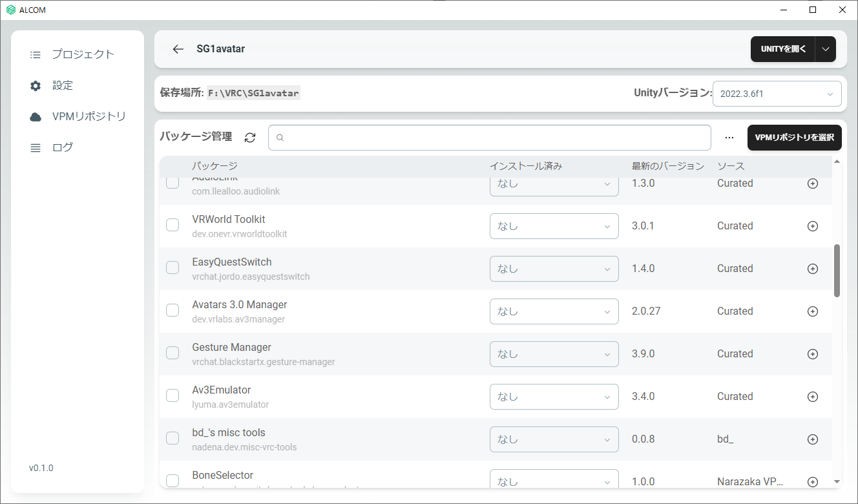
Task: Check the AudioLink package checkbox
Action: [173, 182]
